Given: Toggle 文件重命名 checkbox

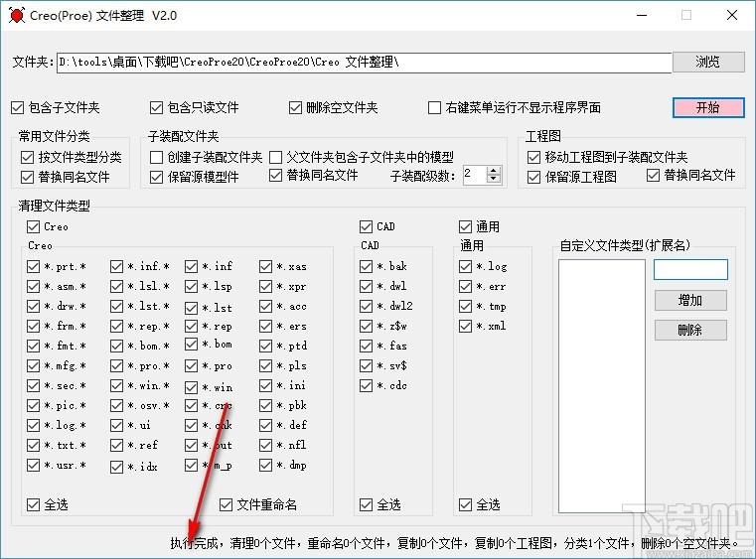Looking at the screenshot, I should click(x=226, y=504).
